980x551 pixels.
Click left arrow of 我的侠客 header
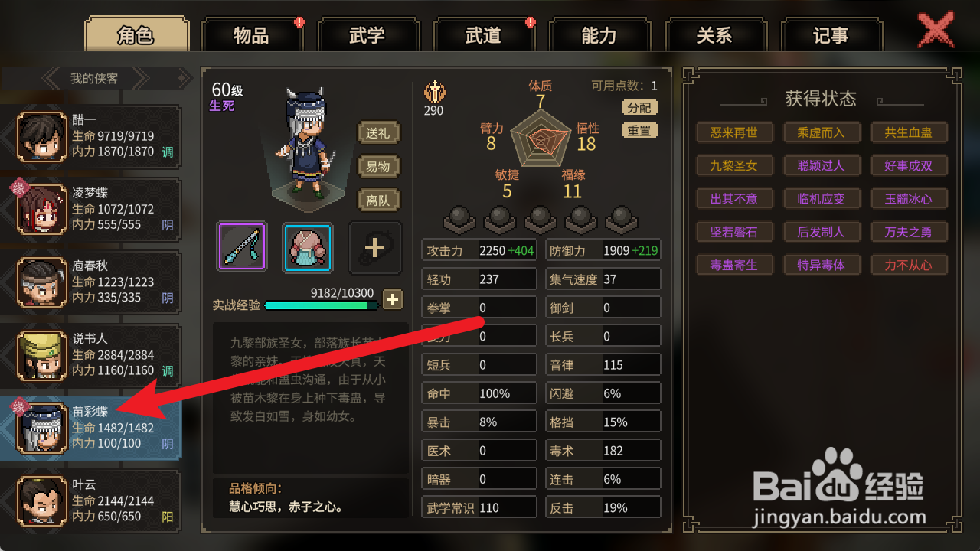[51, 78]
